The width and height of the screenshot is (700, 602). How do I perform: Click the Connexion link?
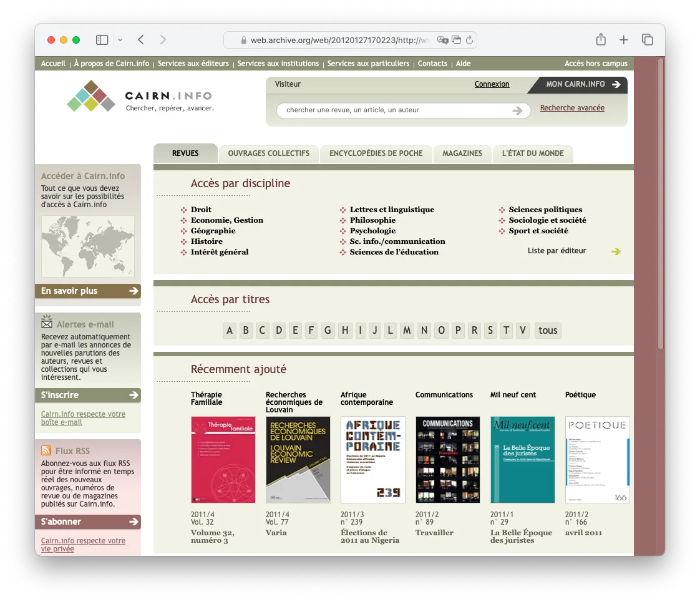[x=492, y=84]
